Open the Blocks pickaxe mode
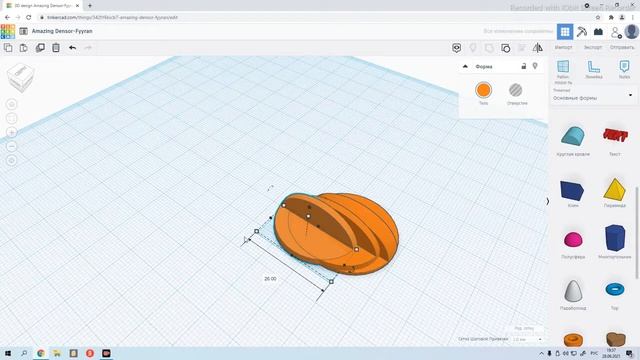 tap(582, 31)
